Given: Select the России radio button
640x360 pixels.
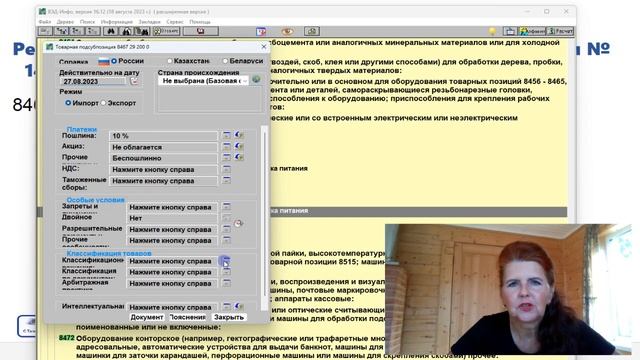Looking at the screenshot, I should (x=114, y=61).
